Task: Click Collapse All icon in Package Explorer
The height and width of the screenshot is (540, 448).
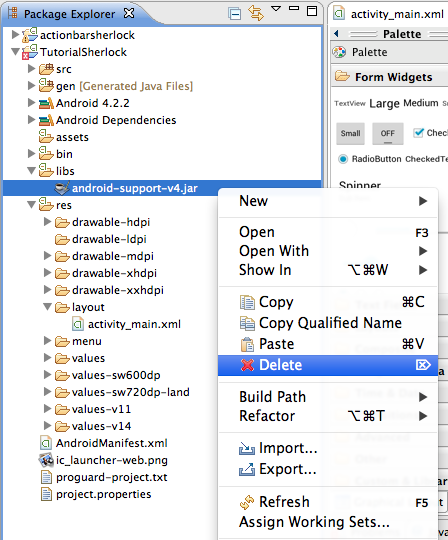Action: point(235,14)
